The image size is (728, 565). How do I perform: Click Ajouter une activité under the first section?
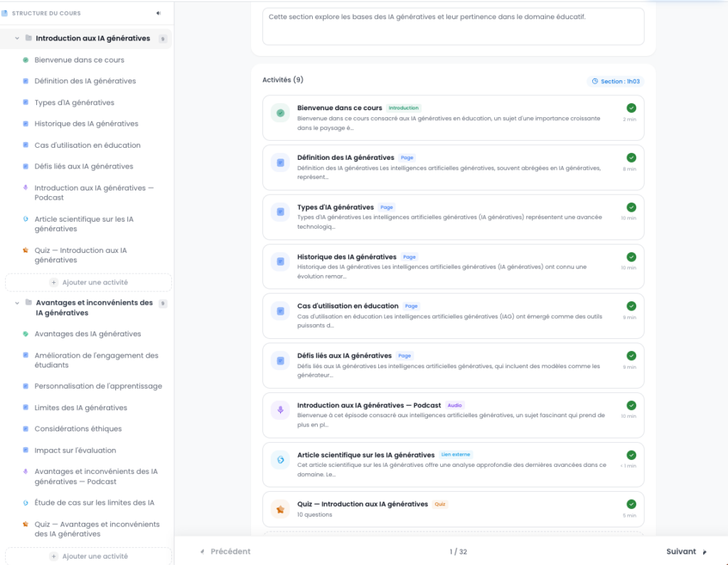(88, 282)
